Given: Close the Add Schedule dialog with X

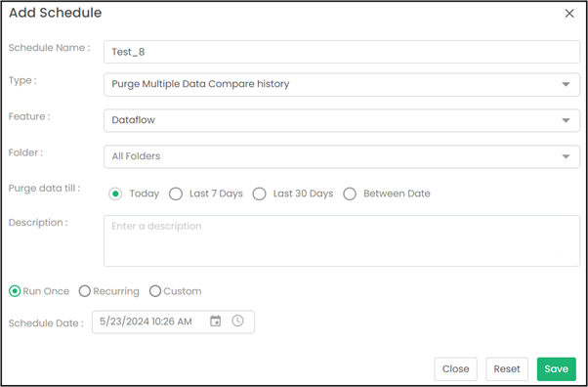Looking at the screenshot, I should 569,14.
